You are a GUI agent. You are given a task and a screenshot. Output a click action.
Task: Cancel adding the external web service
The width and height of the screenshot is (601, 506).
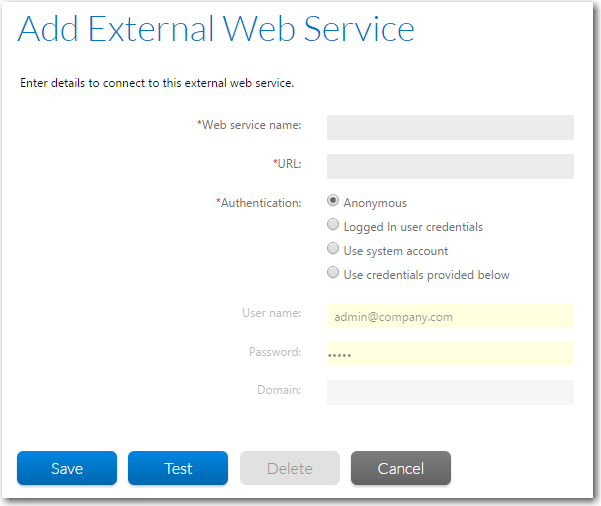coord(400,468)
